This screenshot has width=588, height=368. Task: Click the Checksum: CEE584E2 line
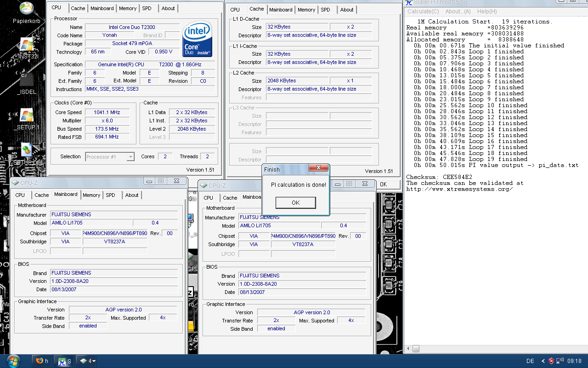pyautogui.click(x=439, y=177)
